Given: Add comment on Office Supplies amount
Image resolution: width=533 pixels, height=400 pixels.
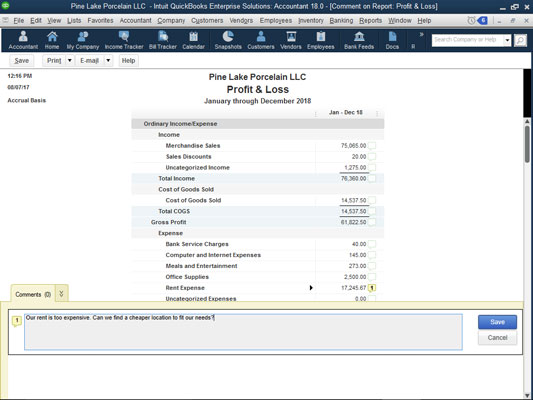Looking at the screenshot, I should (372, 277).
